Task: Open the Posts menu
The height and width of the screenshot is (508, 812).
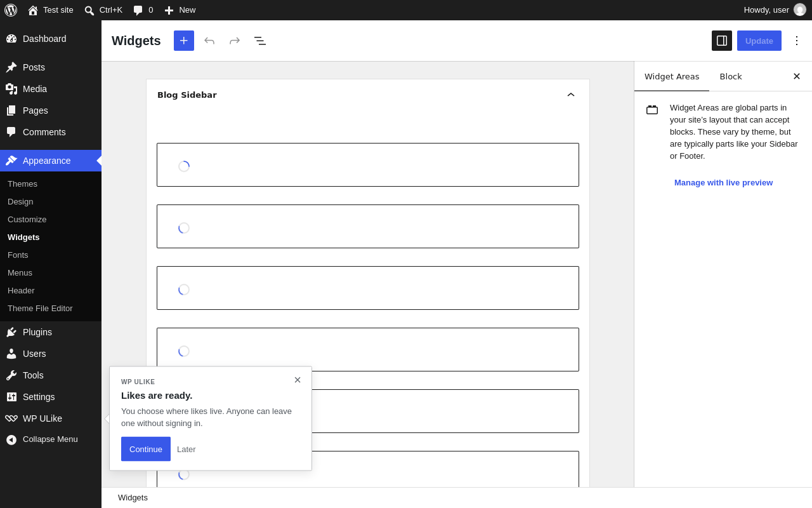Action: click(x=51, y=67)
